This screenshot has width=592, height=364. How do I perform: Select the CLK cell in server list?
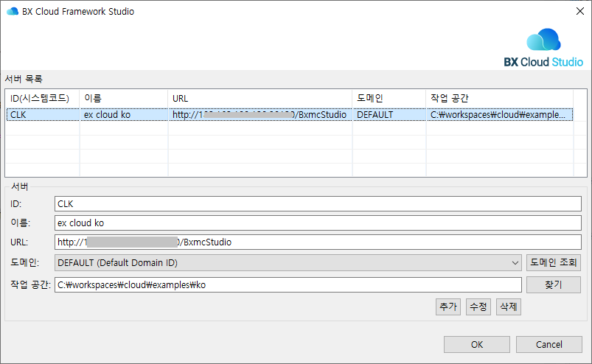coord(43,115)
